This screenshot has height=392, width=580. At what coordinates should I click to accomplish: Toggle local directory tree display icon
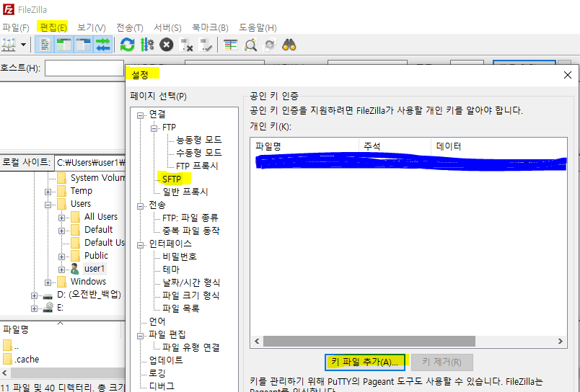[x=64, y=45]
